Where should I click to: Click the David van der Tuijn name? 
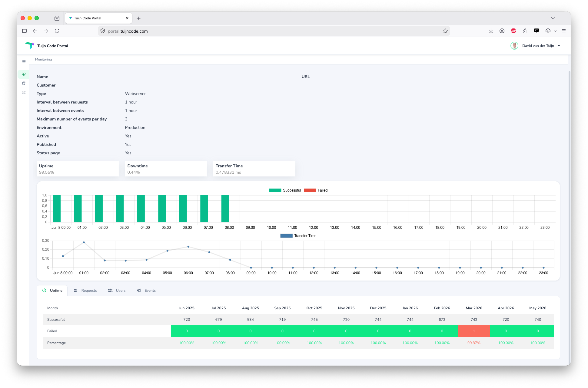tap(538, 46)
